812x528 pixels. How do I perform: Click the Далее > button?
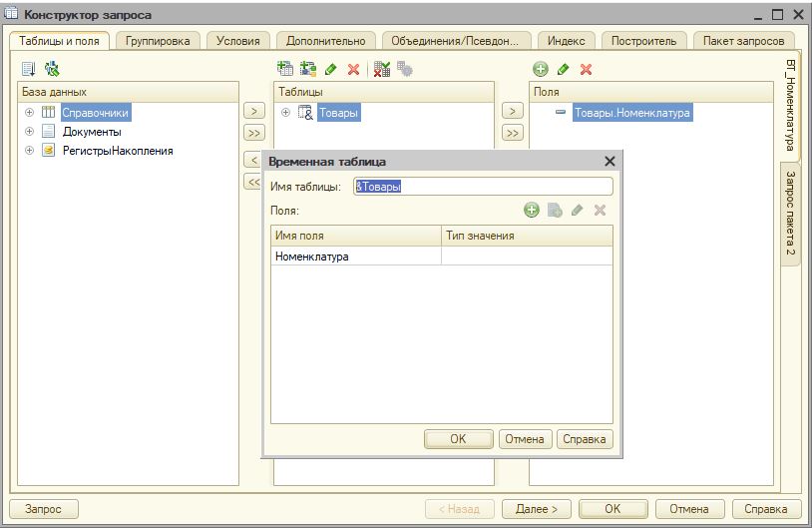[537, 509]
